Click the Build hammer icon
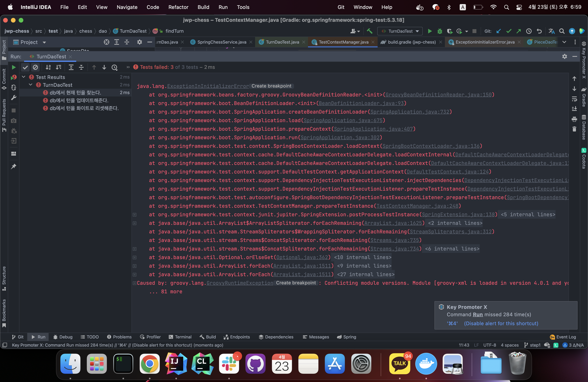 click(370, 31)
